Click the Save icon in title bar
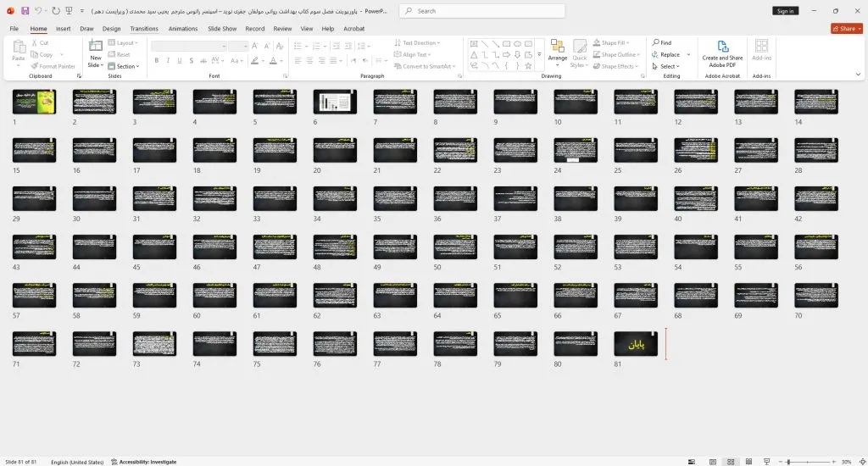The height and width of the screenshot is (466, 868). [25, 11]
